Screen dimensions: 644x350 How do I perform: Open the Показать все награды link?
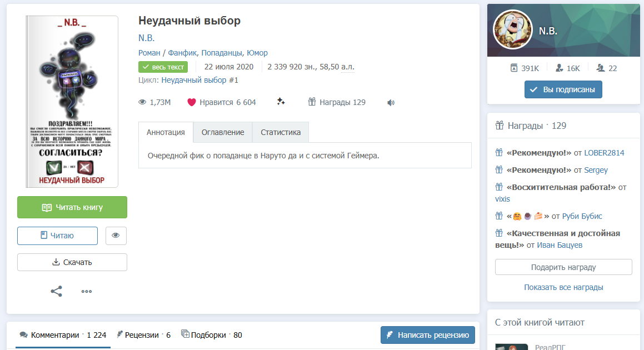coord(563,287)
